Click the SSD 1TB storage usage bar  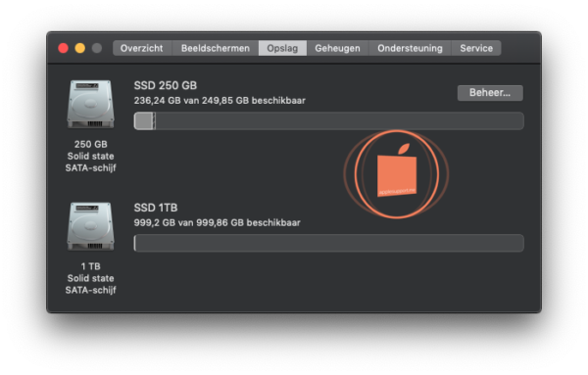[x=329, y=243]
